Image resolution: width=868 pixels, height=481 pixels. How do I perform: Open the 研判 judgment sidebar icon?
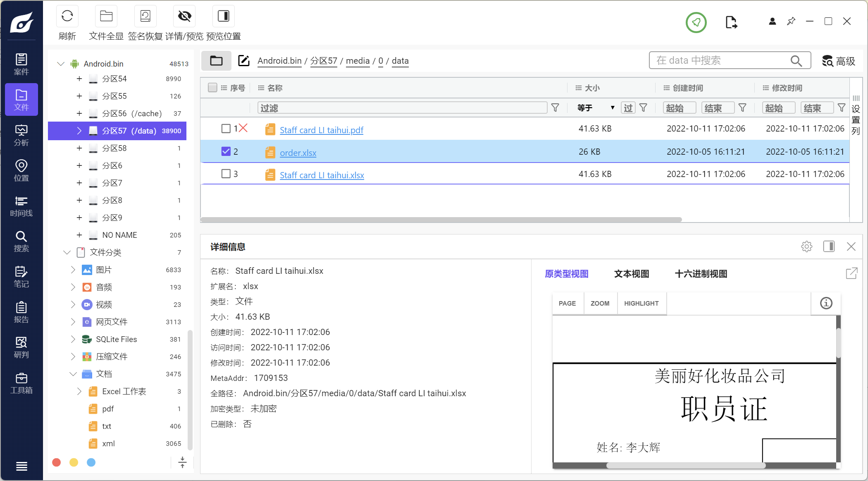[x=21, y=347]
